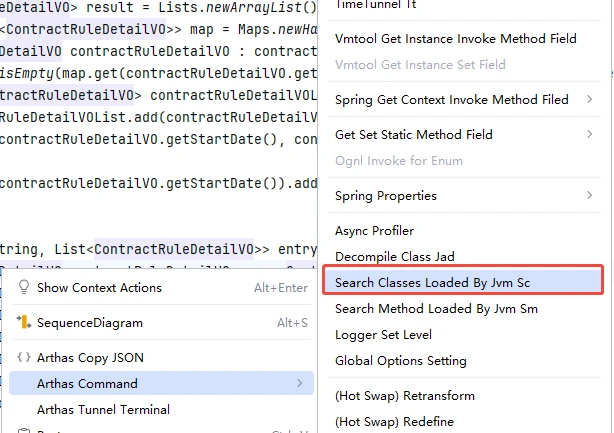Click the Show Context Actions entry
614x433 pixels.
pyautogui.click(x=99, y=288)
